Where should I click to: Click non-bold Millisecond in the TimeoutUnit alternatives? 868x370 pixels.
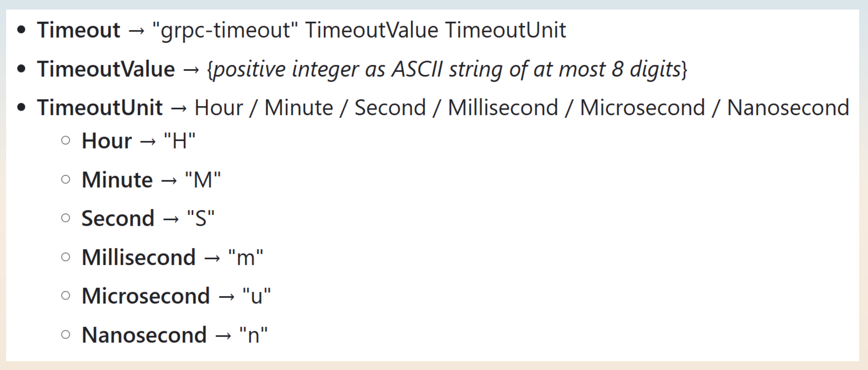pos(503,108)
